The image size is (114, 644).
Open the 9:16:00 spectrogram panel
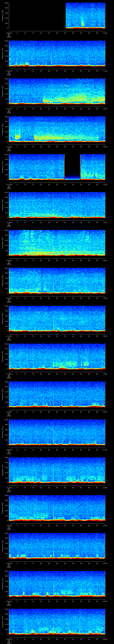(57, 280)
